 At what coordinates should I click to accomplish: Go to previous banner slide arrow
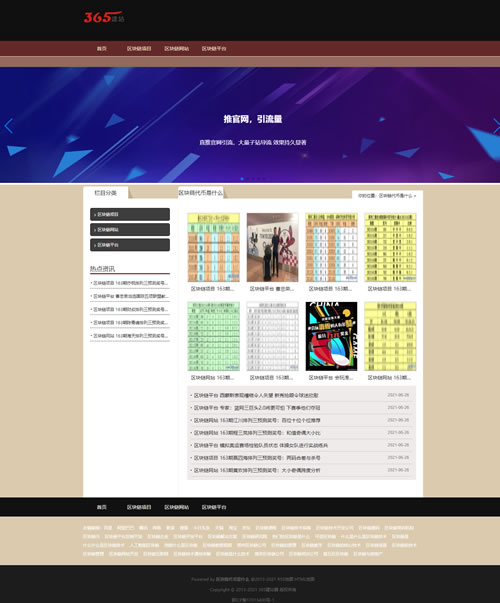[x=8, y=126]
